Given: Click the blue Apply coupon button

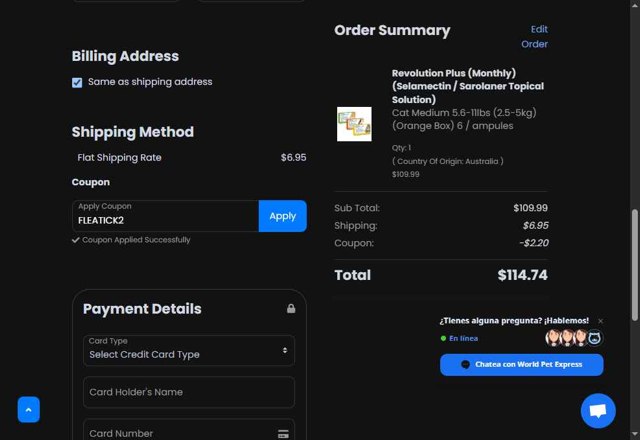Looking at the screenshot, I should [282, 216].
